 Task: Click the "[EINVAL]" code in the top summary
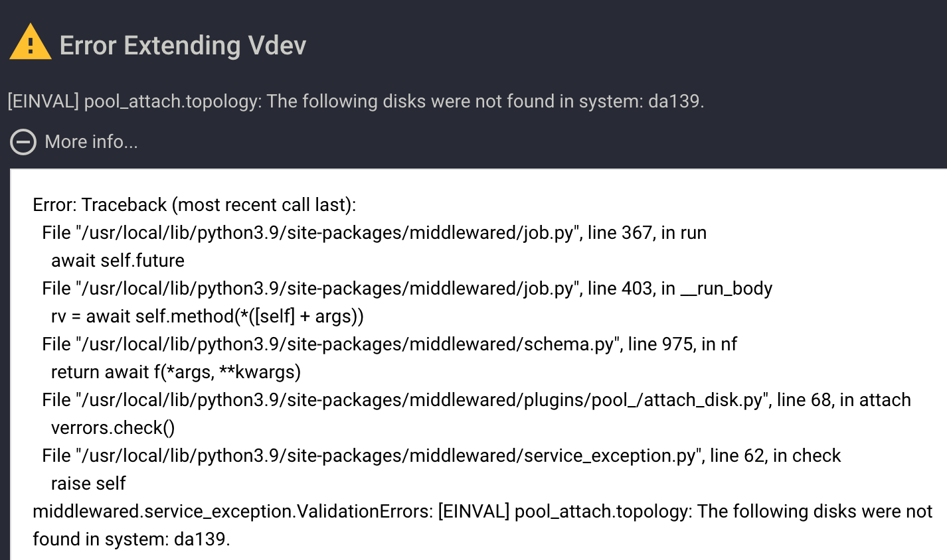coord(43,102)
